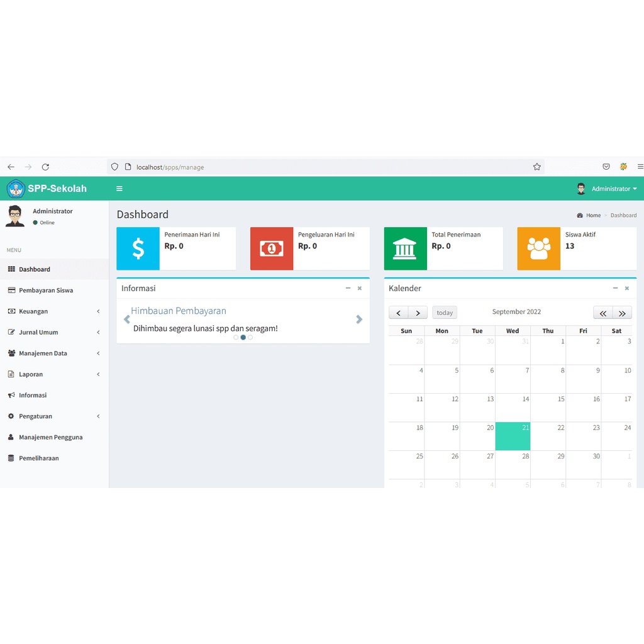Viewport: 644px width, 644px height.
Task: Open Informasi menu item in sidebar
Action: 54,395
